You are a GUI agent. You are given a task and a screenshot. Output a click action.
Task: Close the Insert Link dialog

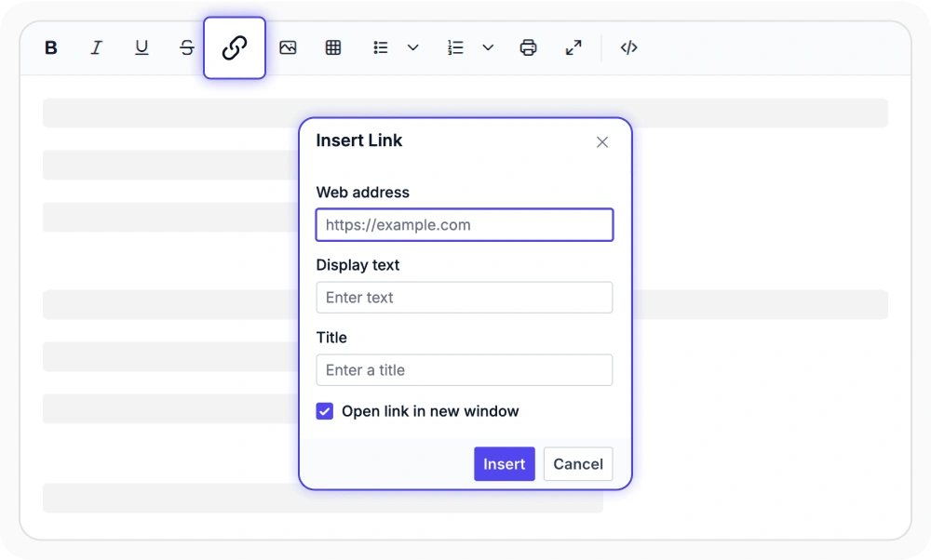(602, 141)
